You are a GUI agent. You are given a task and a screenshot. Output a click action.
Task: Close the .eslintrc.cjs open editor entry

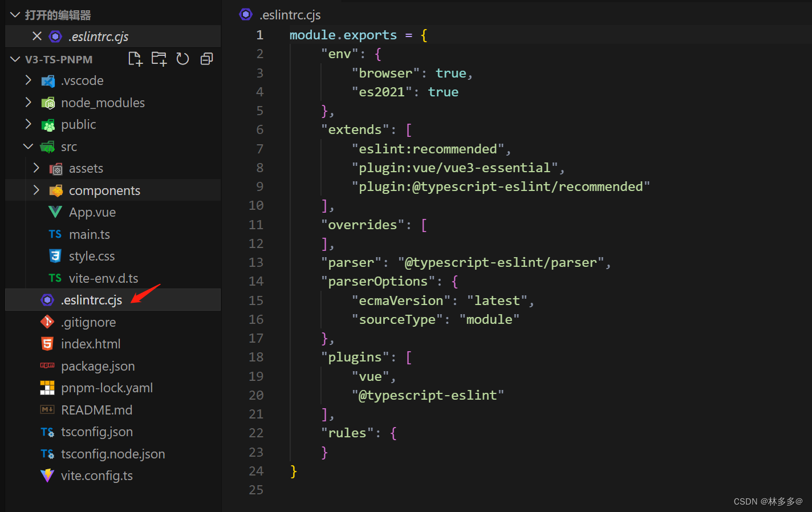pos(37,36)
